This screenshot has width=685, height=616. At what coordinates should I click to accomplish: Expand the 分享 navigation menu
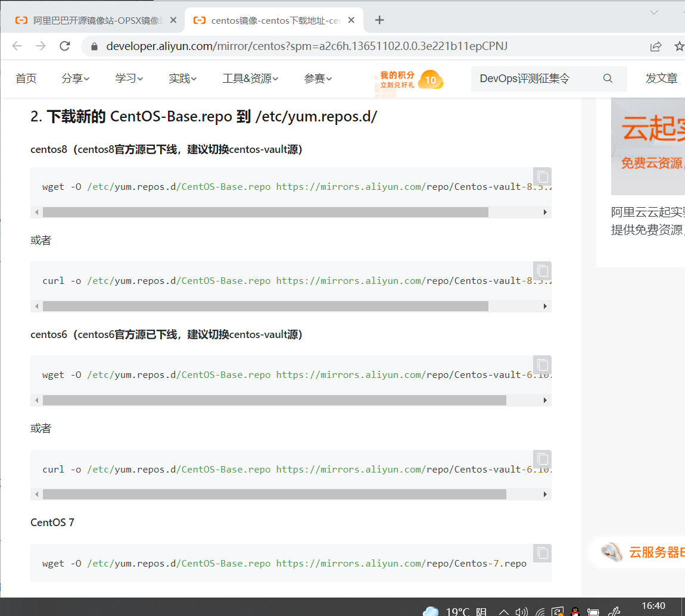pos(76,79)
